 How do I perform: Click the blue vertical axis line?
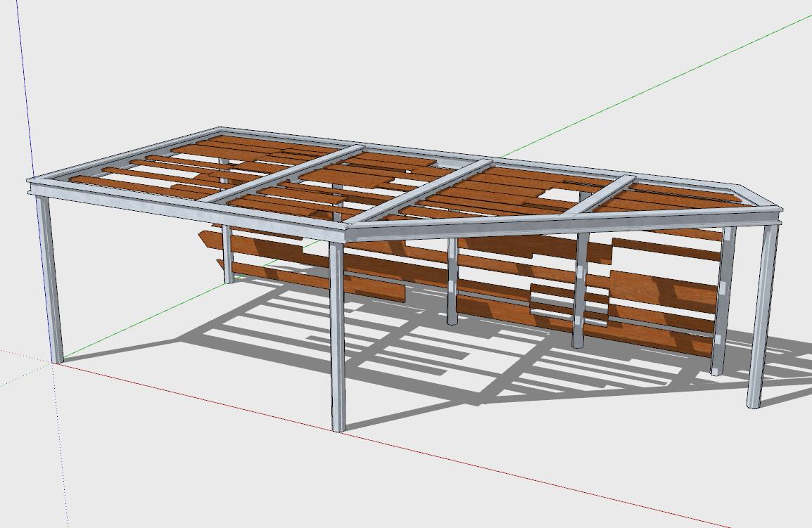(25, 88)
